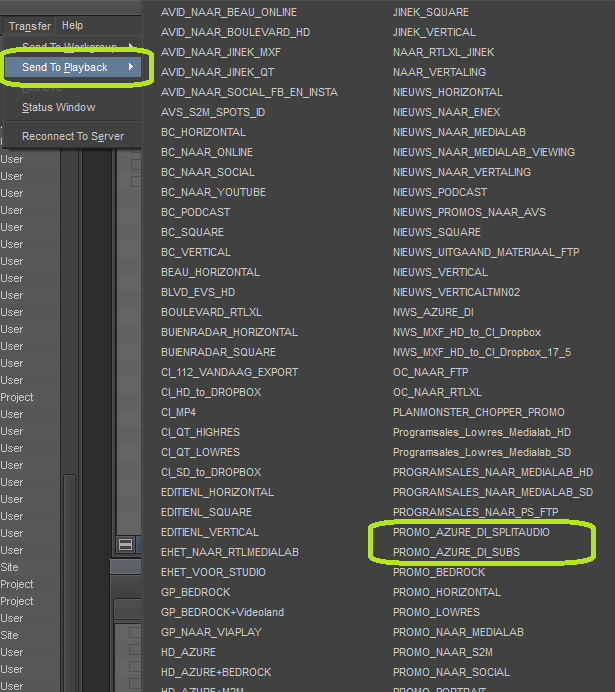Select AVID_NAAR_JINEK_MXF entry

pos(221,52)
